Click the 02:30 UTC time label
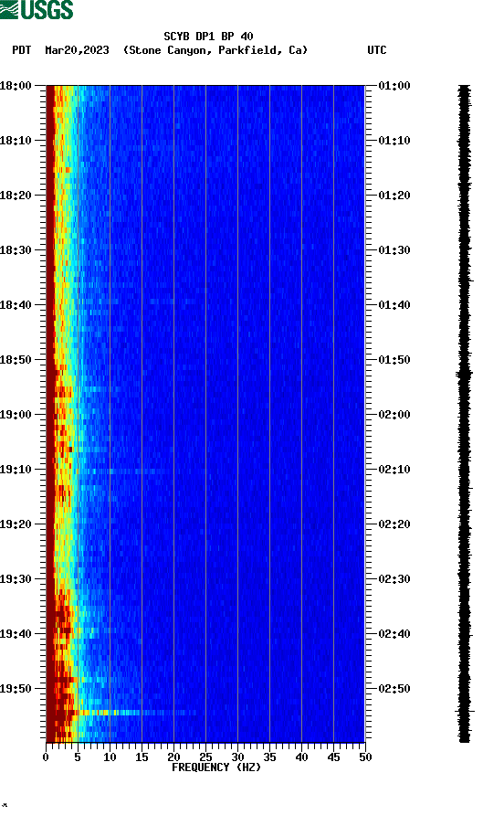The width and height of the screenshot is (504, 815). click(x=394, y=579)
